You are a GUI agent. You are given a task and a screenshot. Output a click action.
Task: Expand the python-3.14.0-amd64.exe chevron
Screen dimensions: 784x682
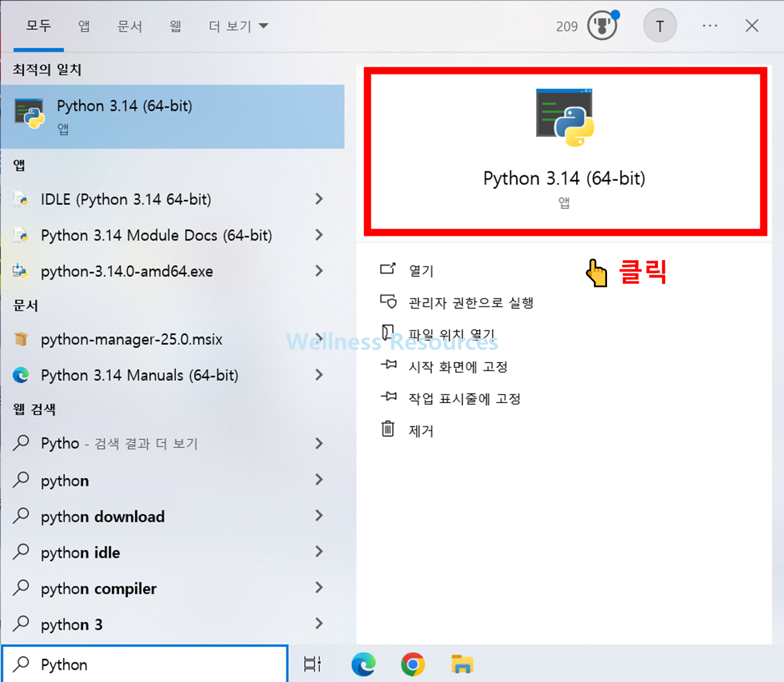click(319, 271)
